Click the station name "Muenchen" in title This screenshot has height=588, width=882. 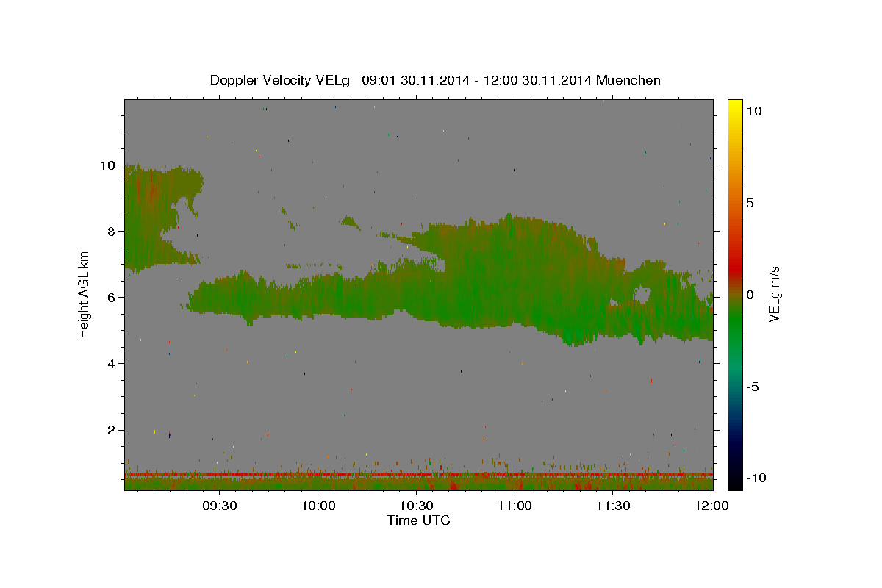[628, 80]
